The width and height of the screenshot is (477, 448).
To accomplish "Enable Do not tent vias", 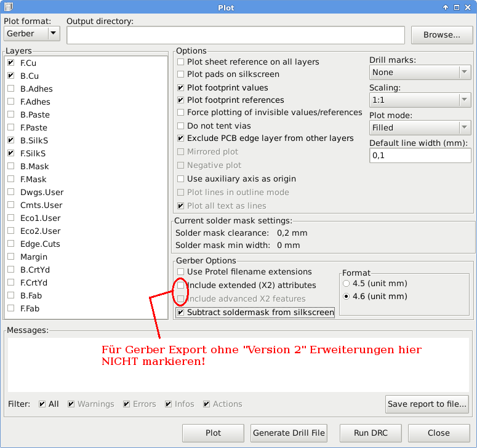I will (x=181, y=126).
